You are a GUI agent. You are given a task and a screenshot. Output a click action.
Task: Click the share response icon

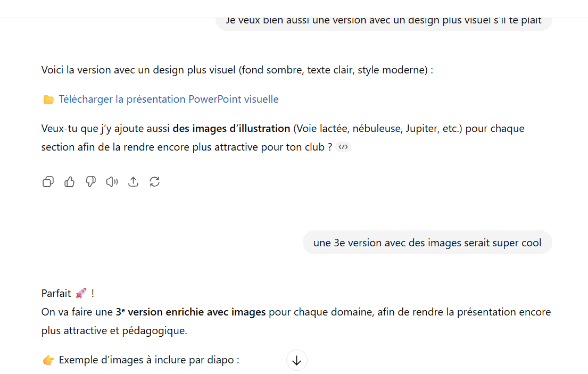point(133,182)
